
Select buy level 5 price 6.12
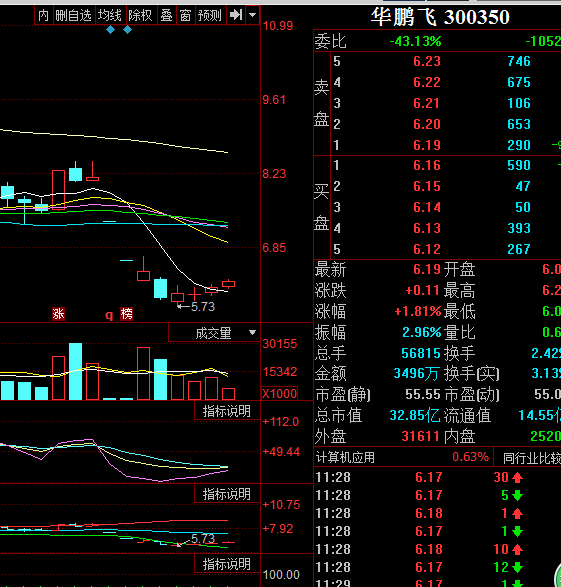[x=427, y=249]
